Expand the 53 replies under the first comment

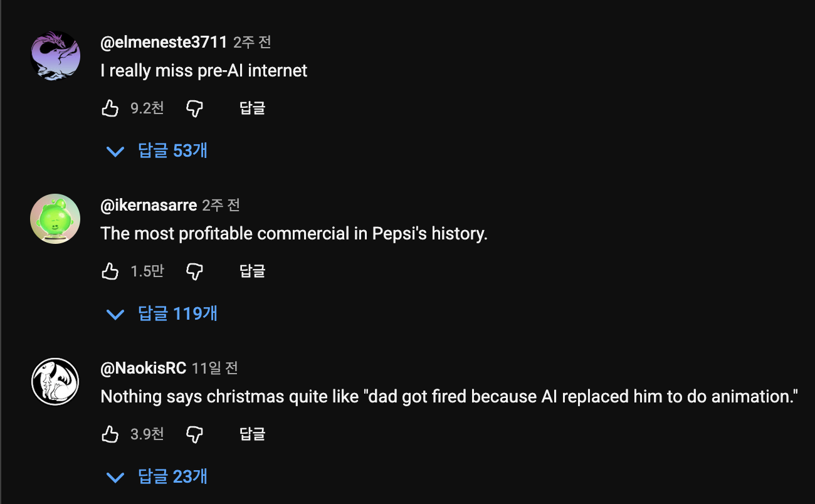[x=172, y=150]
